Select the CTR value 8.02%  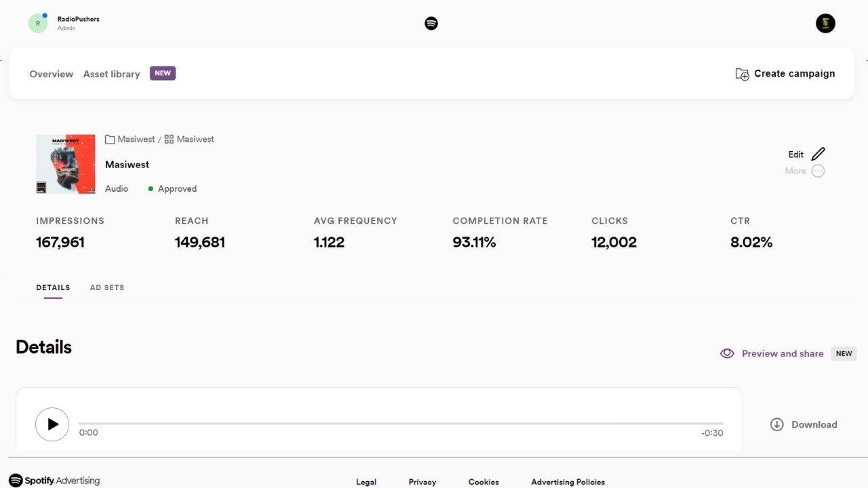tap(751, 242)
